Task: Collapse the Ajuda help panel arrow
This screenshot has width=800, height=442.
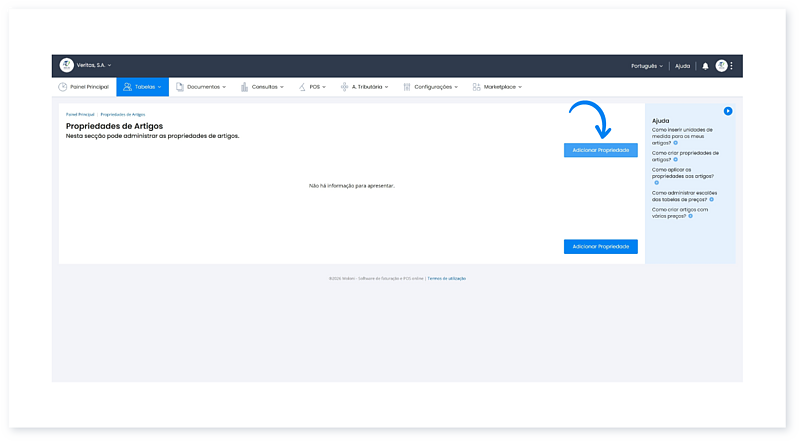Action: coord(728,111)
